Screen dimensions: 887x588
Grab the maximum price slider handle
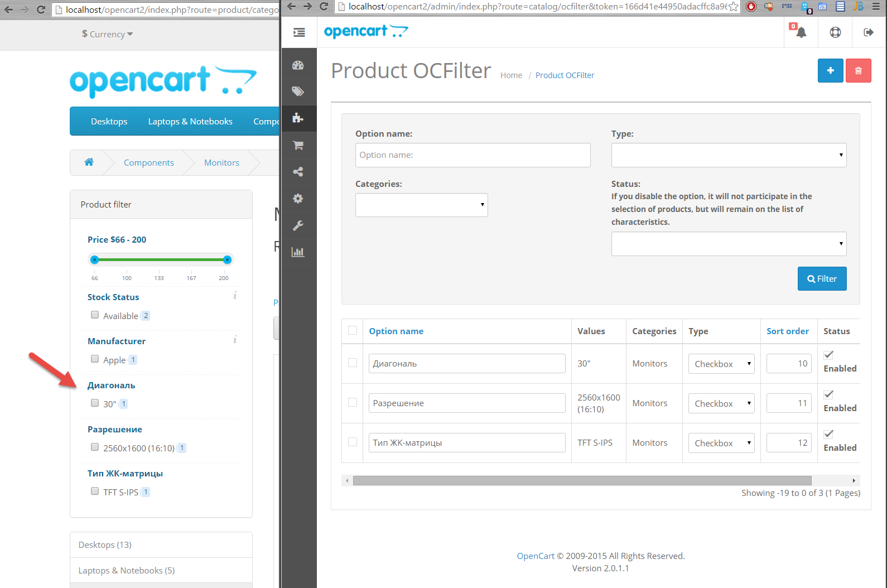click(x=227, y=259)
